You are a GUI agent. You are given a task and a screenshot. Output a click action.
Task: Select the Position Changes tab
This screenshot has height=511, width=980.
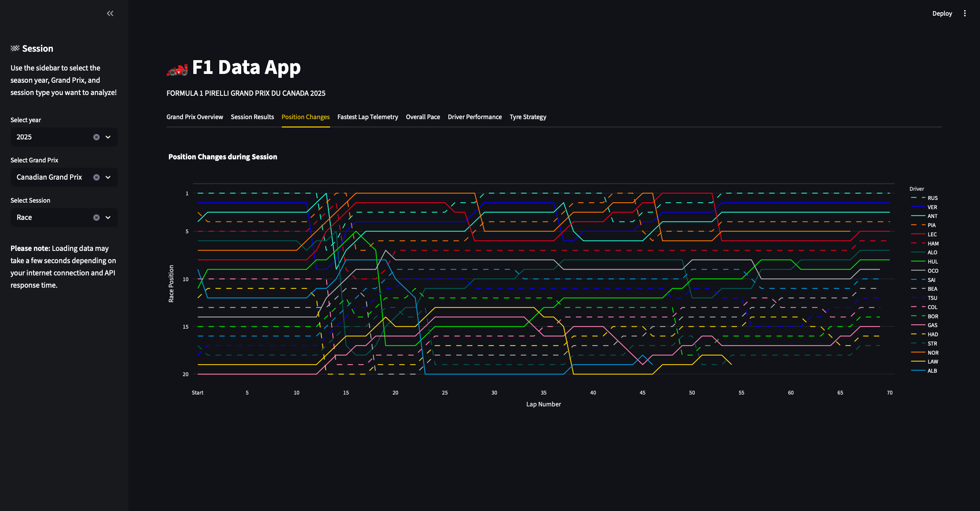point(305,117)
